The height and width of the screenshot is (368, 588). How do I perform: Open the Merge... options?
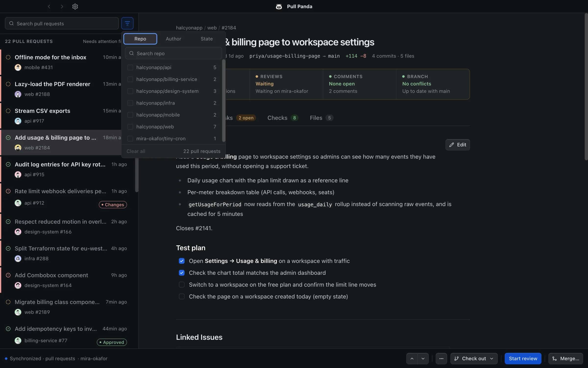(565, 358)
